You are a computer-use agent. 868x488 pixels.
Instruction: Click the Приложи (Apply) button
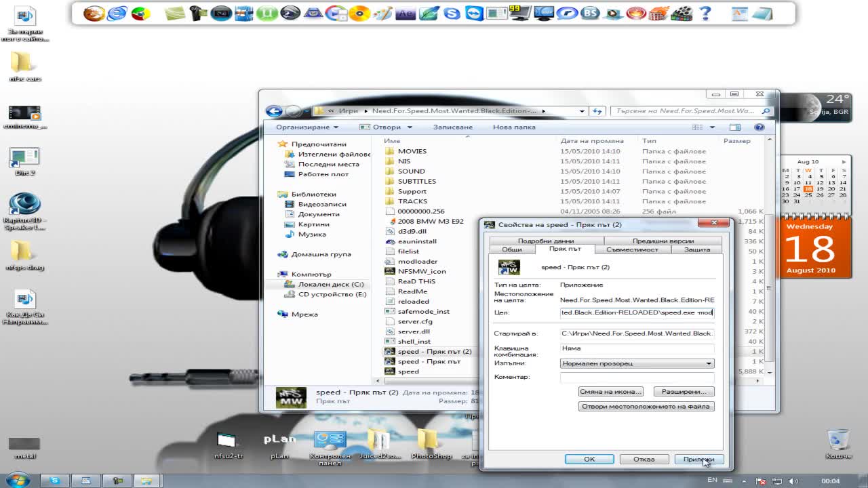[x=699, y=459]
